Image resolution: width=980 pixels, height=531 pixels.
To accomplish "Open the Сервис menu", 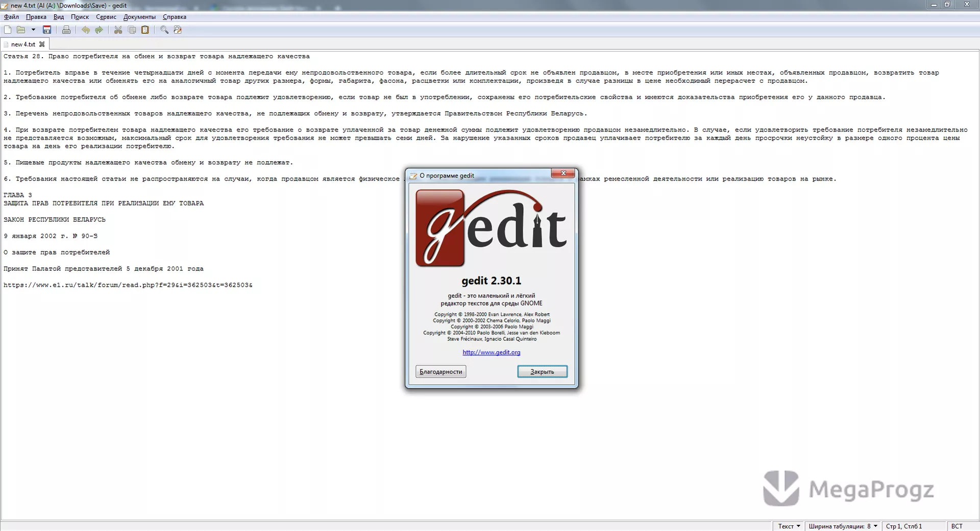I will point(106,17).
